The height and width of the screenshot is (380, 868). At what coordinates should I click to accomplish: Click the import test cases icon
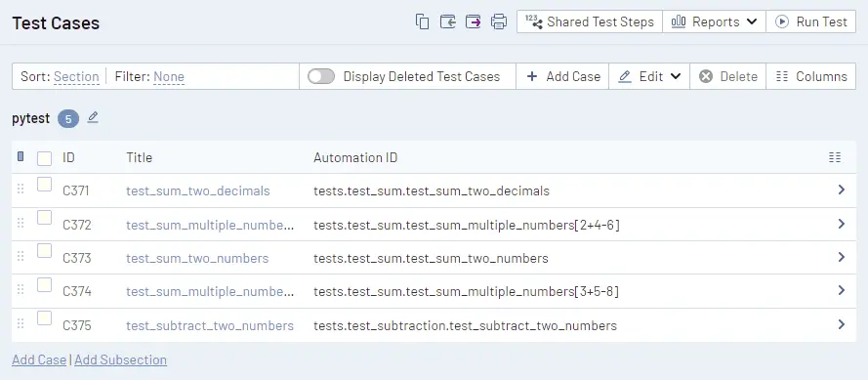click(448, 21)
